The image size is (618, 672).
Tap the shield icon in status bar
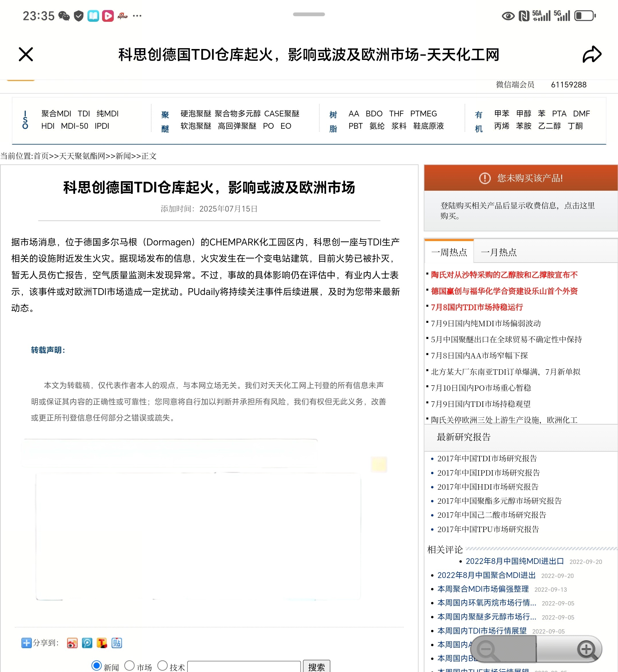(x=79, y=16)
